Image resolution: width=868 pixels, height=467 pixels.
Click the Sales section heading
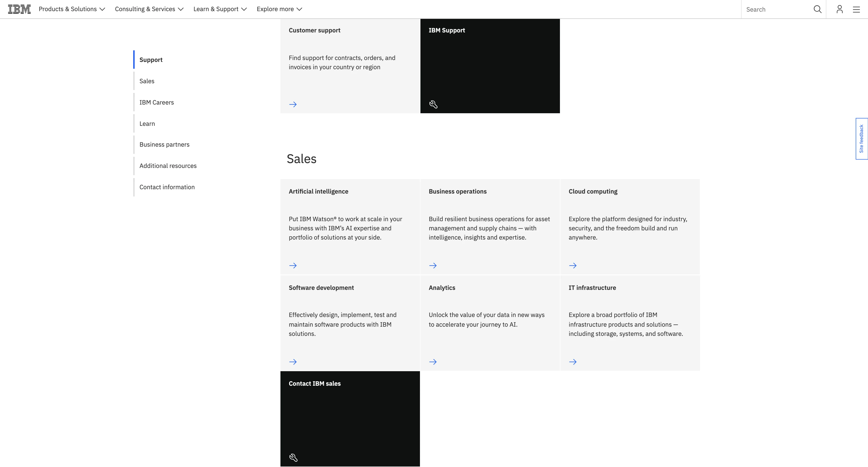click(301, 158)
